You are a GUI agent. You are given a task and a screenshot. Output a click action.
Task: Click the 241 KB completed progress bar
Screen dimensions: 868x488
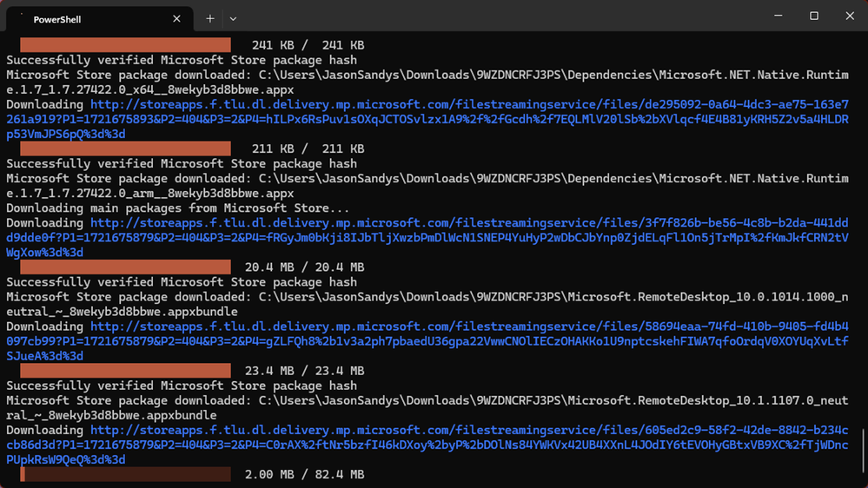pos(126,45)
